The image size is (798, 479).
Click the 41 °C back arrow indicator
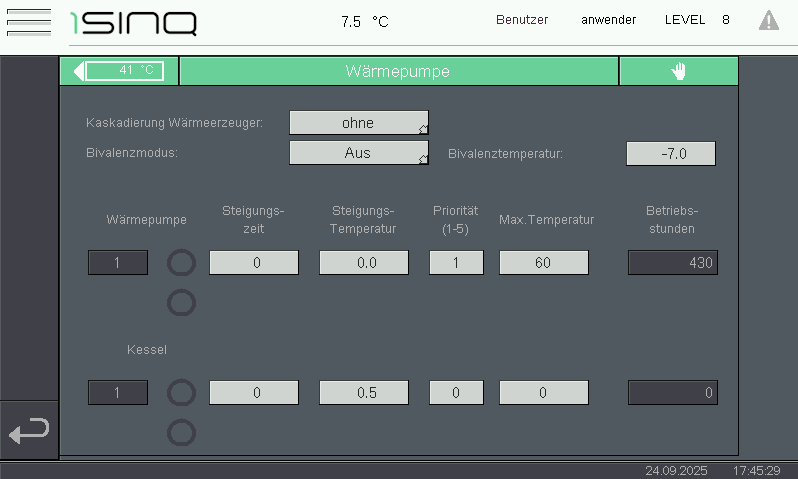[x=119, y=71]
